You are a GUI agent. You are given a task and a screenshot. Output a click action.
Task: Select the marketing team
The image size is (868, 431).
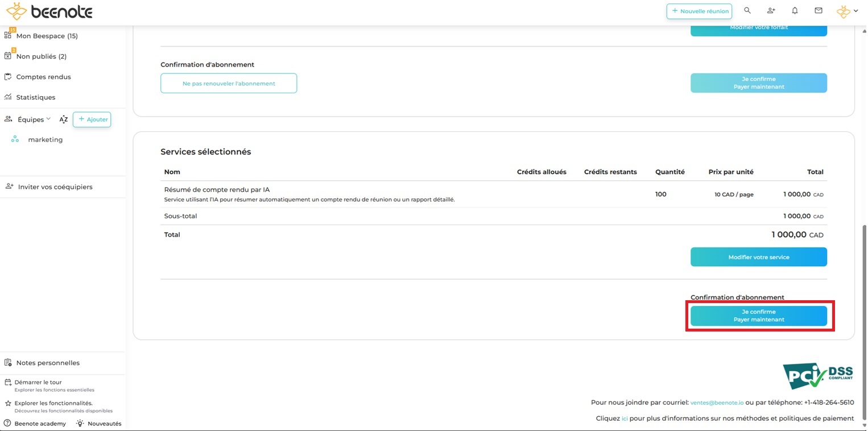45,140
